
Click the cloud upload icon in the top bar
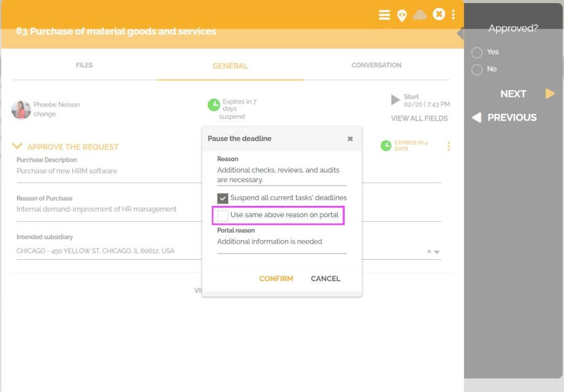(x=421, y=15)
